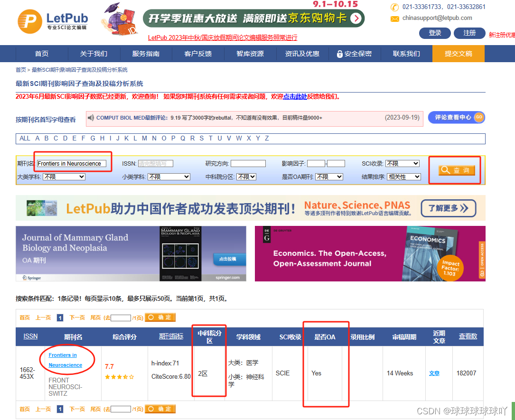Open the holiday service notice link
The width and height of the screenshot is (515, 420).
coord(223,37)
